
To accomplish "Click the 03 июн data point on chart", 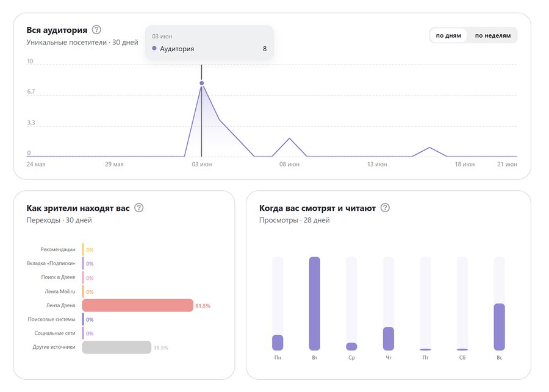I will click(x=201, y=83).
